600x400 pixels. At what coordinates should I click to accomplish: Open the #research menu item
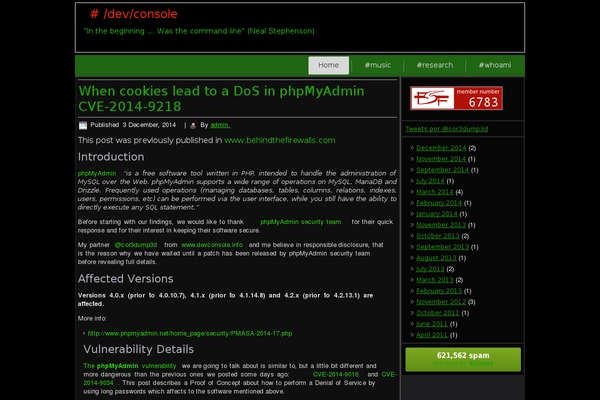435,65
